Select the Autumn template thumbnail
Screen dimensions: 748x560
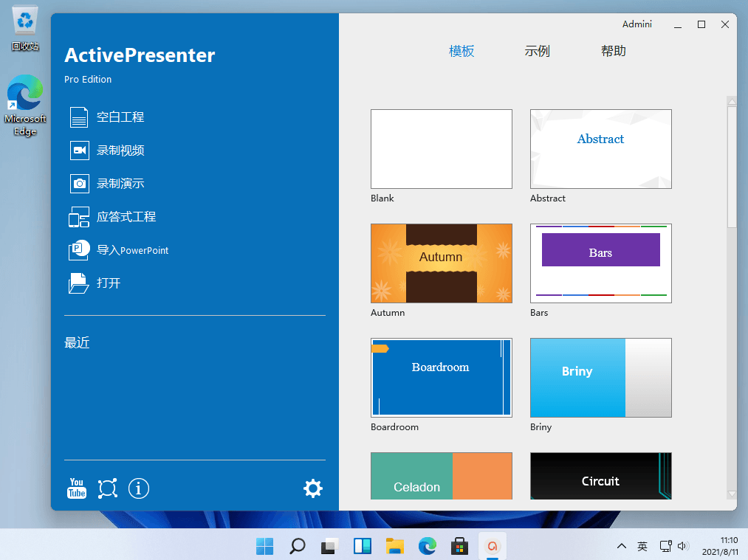coord(442,263)
